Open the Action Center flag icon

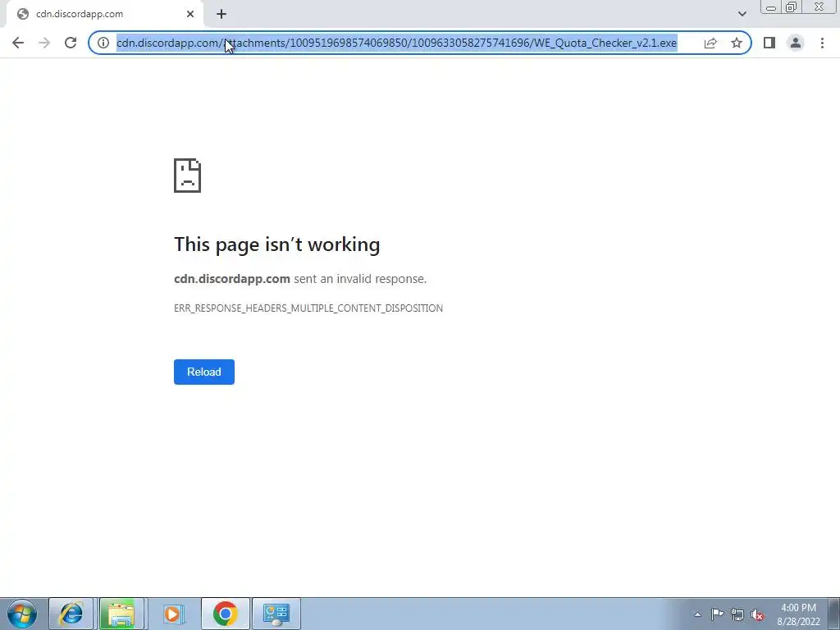tap(717, 614)
